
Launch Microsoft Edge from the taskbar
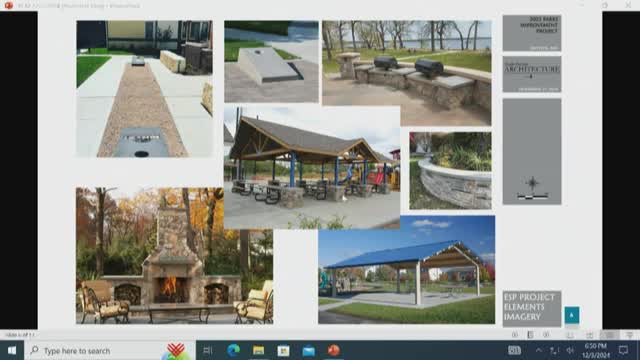pyautogui.click(x=233, y=350)
